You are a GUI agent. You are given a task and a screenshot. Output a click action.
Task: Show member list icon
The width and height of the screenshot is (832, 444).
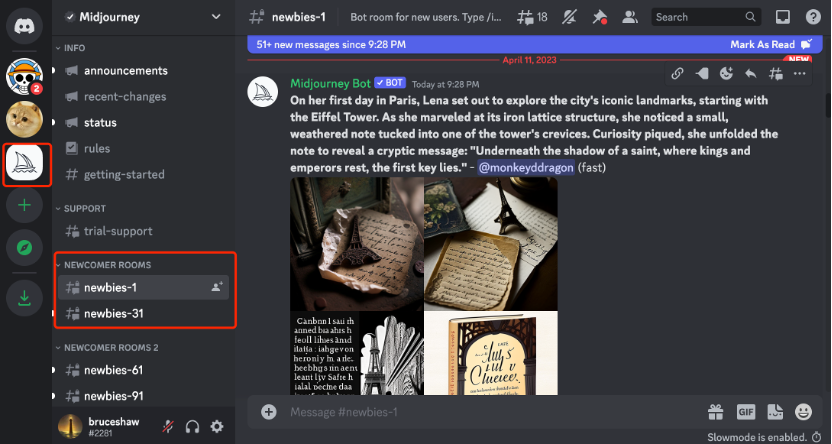click(630, 17)
